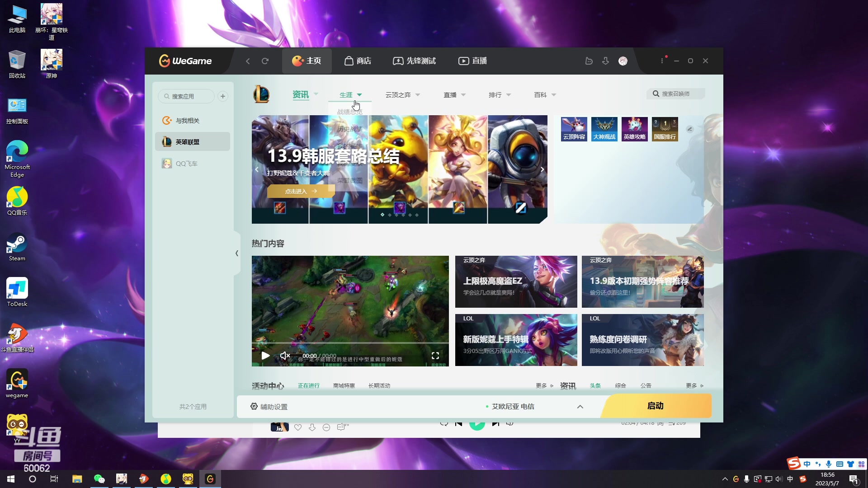
Task: Go to previous banner slide
Action: tap(257, 169)
